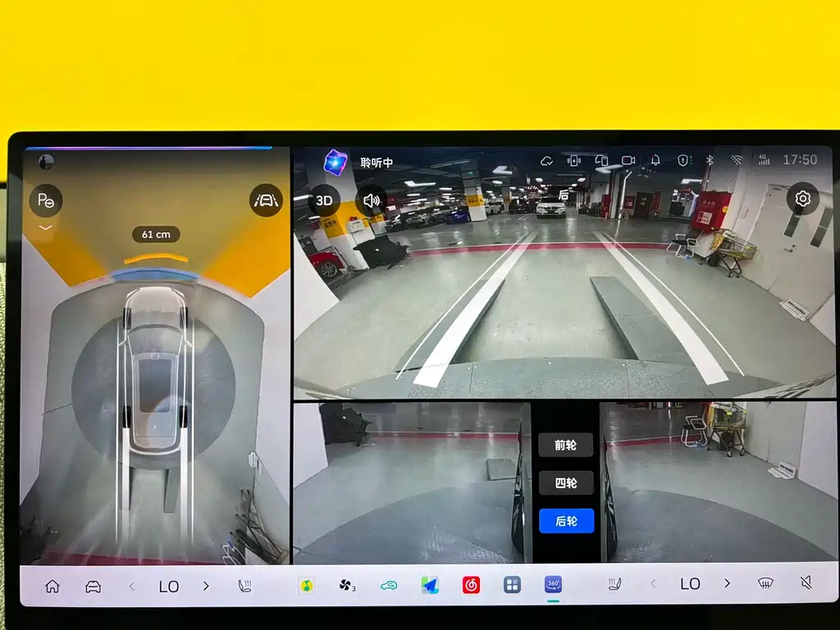Increase driver temperature with right arrow
840x630 pixels.
tap(206, 586)
